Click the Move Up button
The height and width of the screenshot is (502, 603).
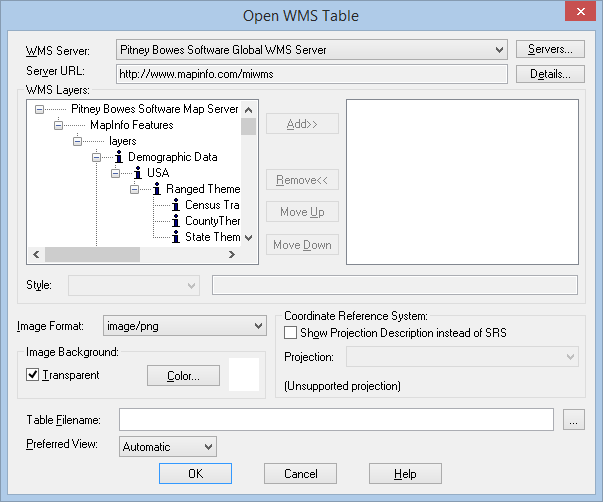tap(302, 212)
